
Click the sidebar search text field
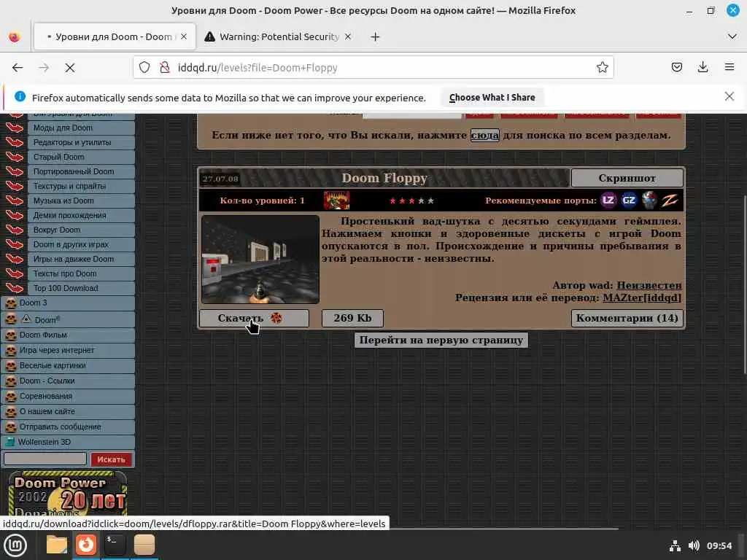(x=45, y=459)
